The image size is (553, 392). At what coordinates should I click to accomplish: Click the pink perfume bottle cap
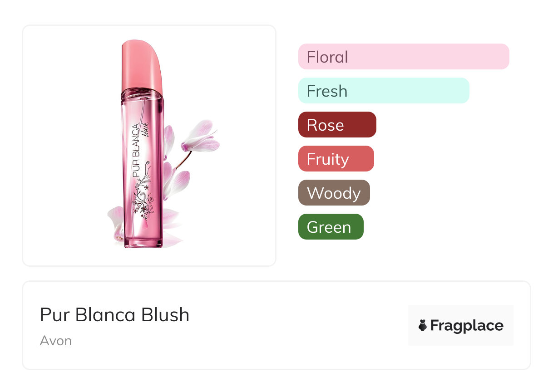[141, 64]
